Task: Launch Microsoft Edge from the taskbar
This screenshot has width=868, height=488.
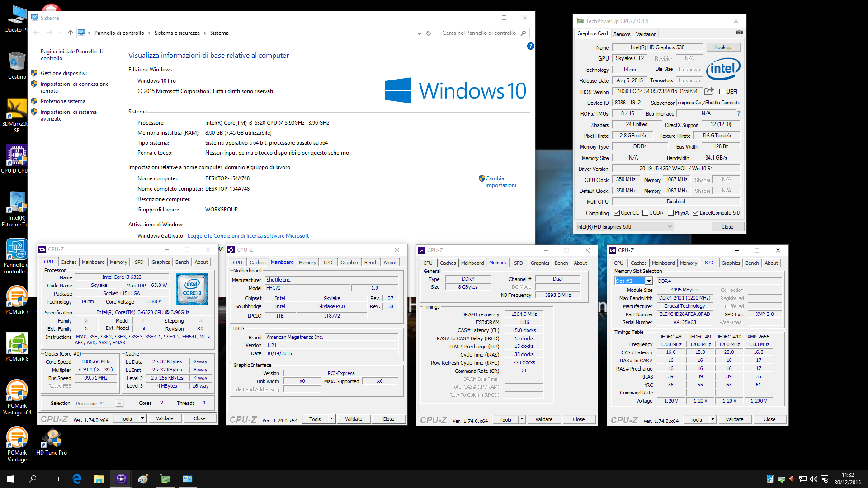Action: (x=77, y=479)
